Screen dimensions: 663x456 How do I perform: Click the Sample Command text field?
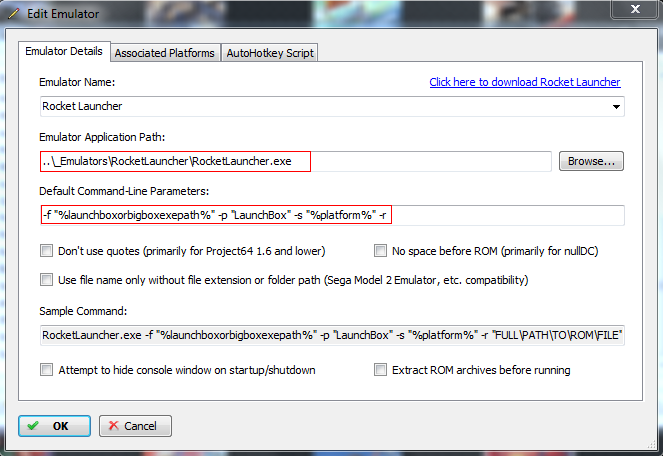click(332, 335)
